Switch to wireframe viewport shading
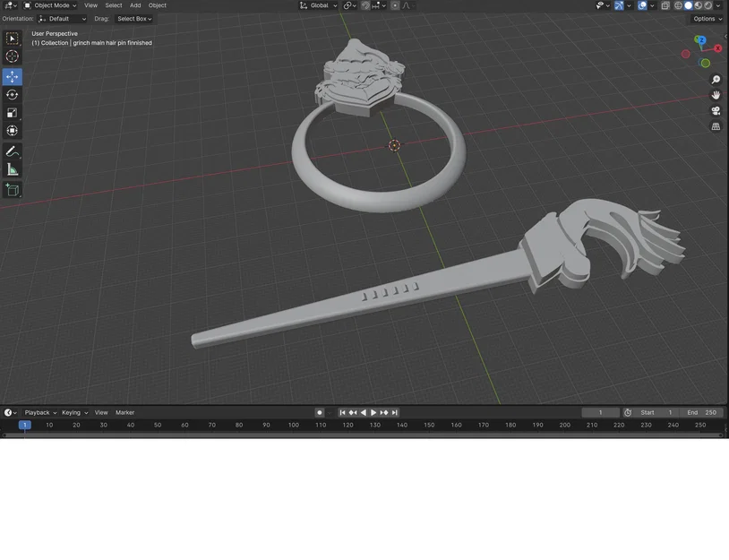 tap(678, 5)
